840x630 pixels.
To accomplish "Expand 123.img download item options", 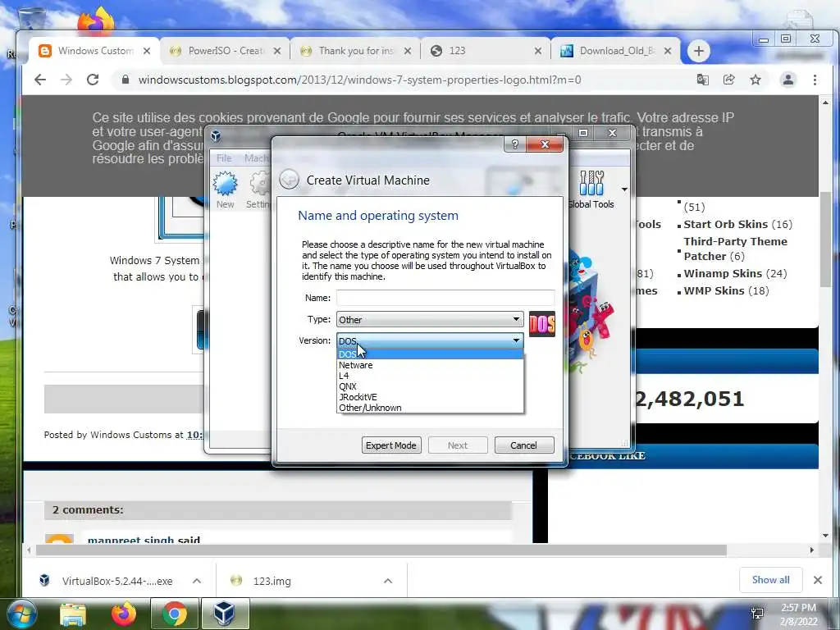I will pyautogui.click(x=388, y=581).
